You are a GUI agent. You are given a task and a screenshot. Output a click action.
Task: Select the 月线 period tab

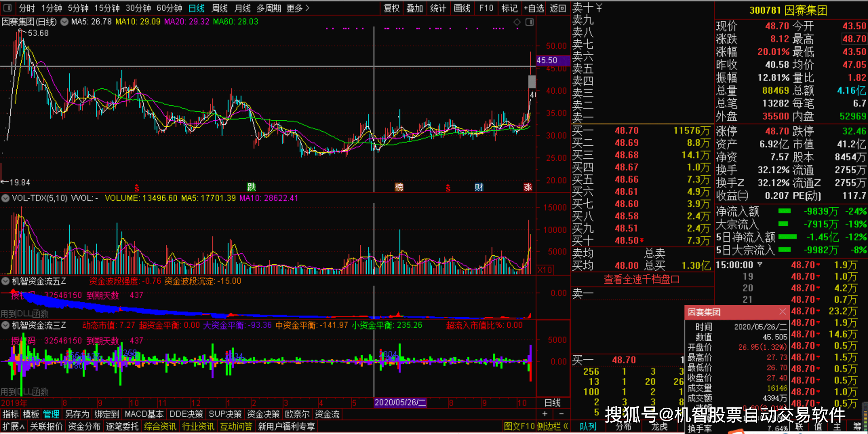click(243, 8)
